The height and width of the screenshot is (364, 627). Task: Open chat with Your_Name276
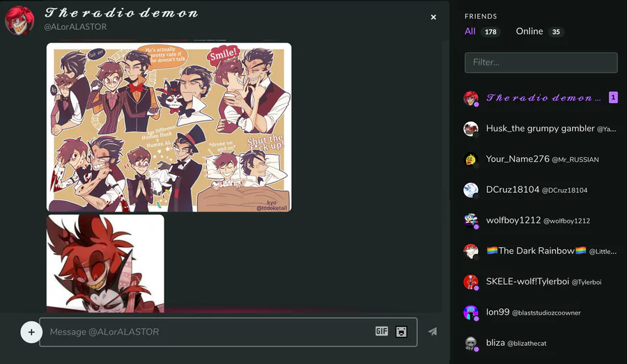540,159
